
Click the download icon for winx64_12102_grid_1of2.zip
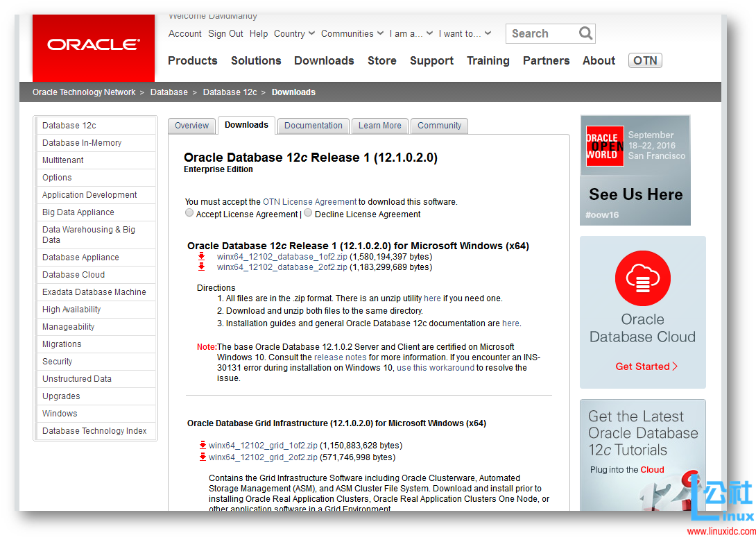pos(203,445)
